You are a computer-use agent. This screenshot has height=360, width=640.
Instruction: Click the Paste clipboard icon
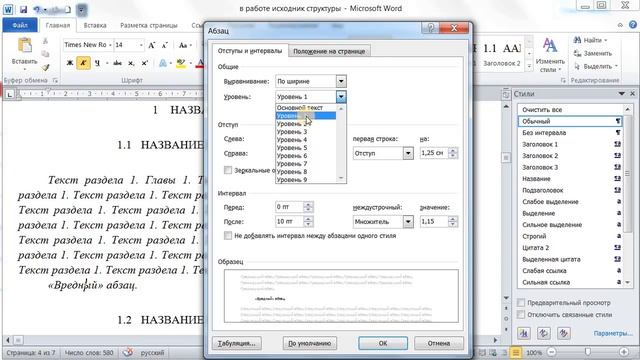click(24, 46)
